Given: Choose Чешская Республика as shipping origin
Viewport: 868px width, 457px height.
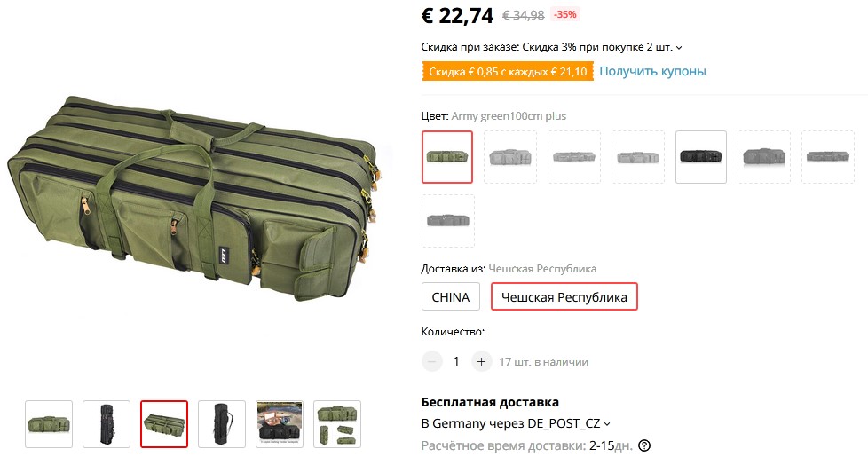Looking at the screenshot, I should pyautogui.click(x=564, y=297).
